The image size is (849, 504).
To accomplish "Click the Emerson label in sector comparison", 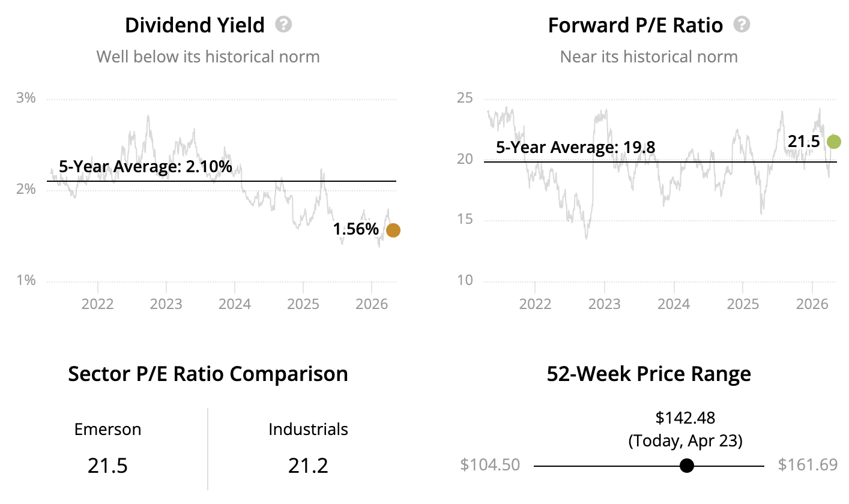I will click(x=107, y=430).
